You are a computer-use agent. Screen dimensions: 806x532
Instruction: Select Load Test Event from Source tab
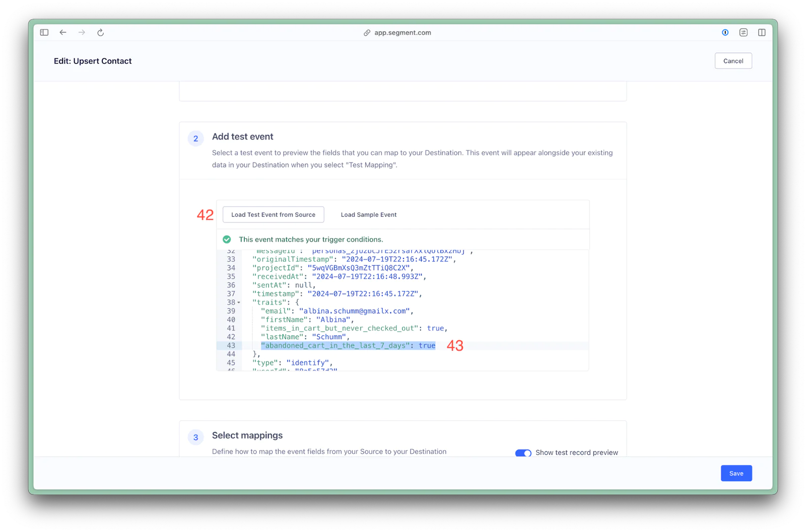pyautogui.click(x=273, y=215)
